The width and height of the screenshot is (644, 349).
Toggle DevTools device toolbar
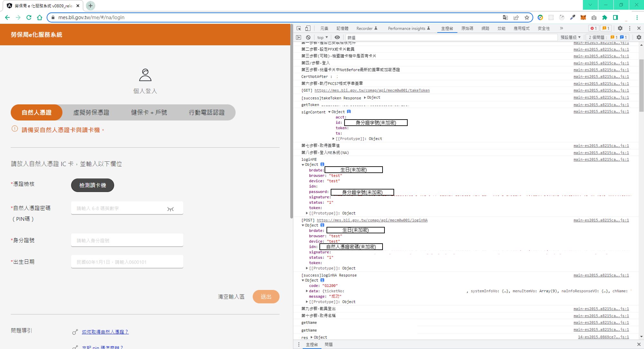(x=308, y=28)
